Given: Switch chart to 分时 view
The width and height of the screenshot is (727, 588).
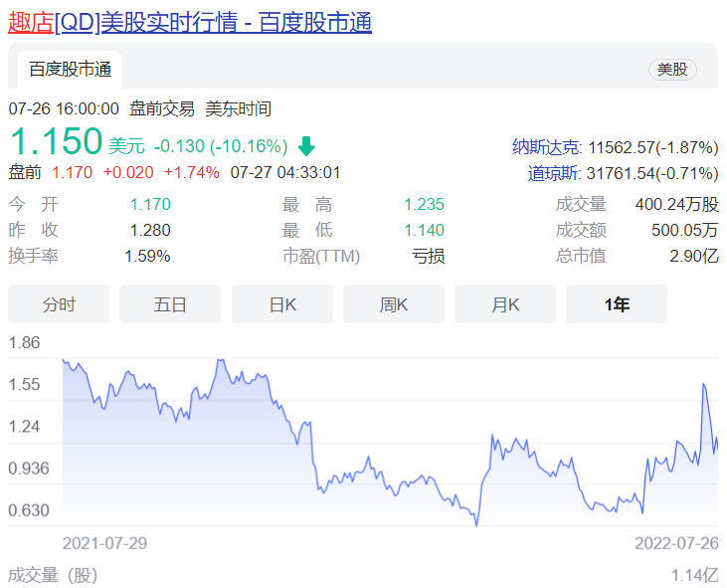Looking at the screenshot, I should (x=59, y=304).
